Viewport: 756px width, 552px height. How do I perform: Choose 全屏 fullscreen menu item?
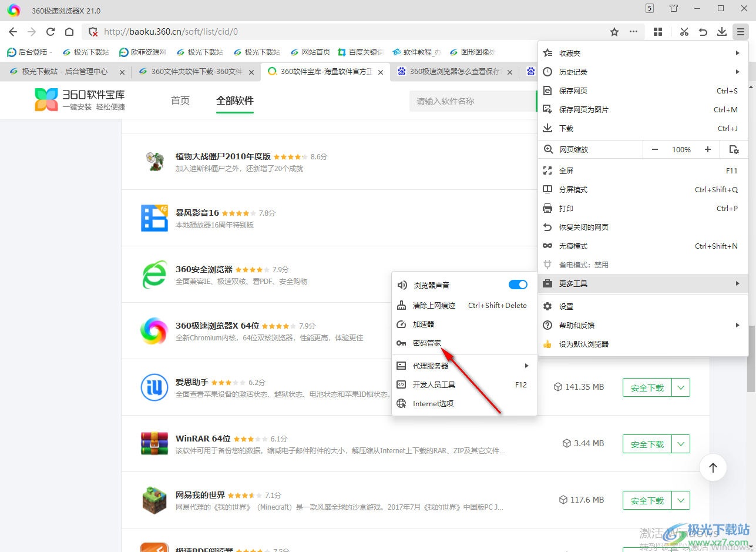pyautogui.click(x=643, y=170)
